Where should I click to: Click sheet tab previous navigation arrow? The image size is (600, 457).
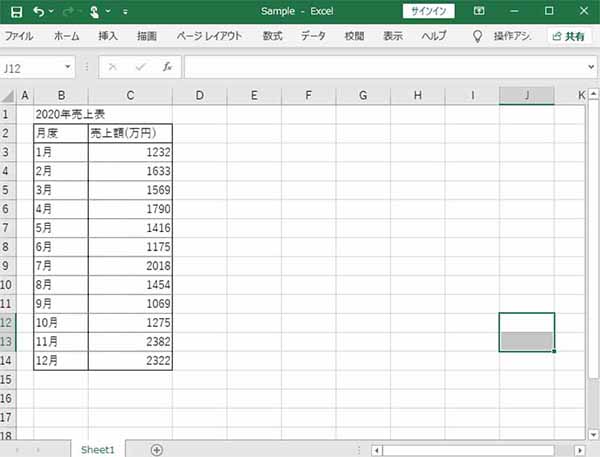click(x=18, y=450)
